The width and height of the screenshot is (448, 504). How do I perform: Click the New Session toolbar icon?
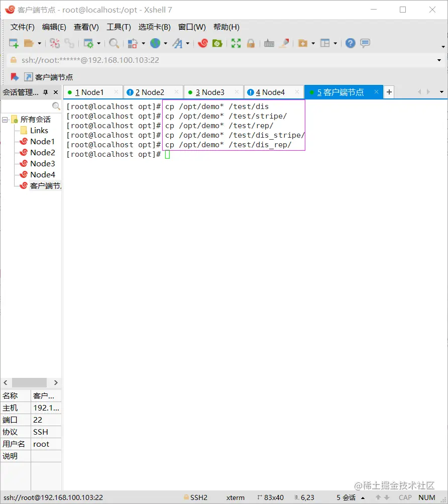pos(14,43)
